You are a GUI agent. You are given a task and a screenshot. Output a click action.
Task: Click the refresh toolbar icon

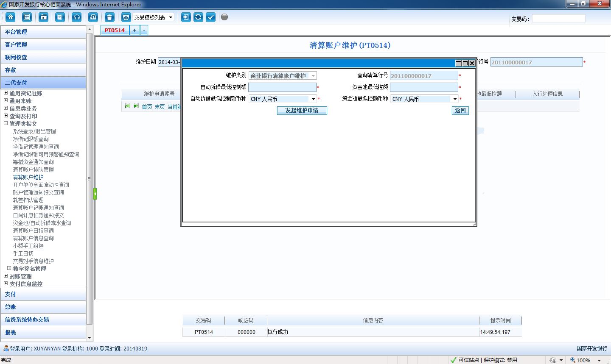point(198,17)
